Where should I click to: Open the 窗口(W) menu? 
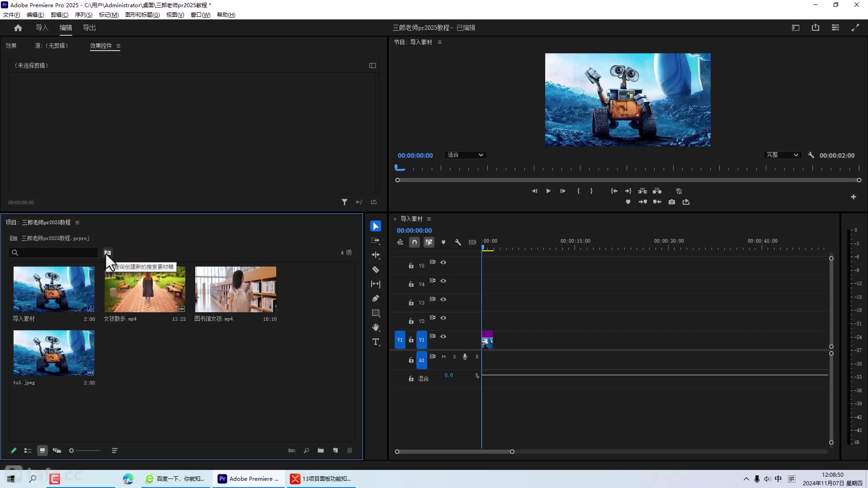click(x=200, y=14)
